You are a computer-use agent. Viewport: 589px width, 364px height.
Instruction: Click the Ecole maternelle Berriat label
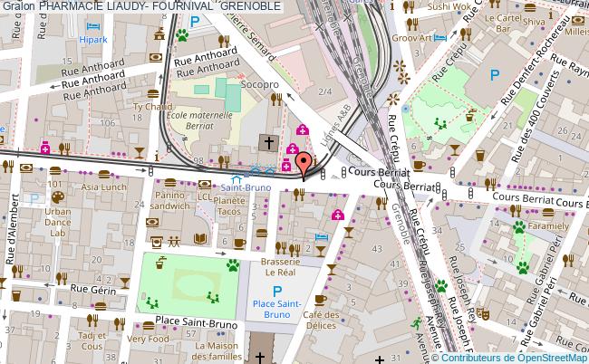point(199,120)
